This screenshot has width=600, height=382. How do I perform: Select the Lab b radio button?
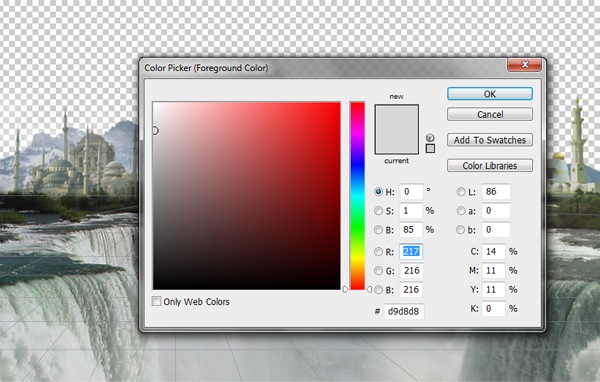point(461,230)
